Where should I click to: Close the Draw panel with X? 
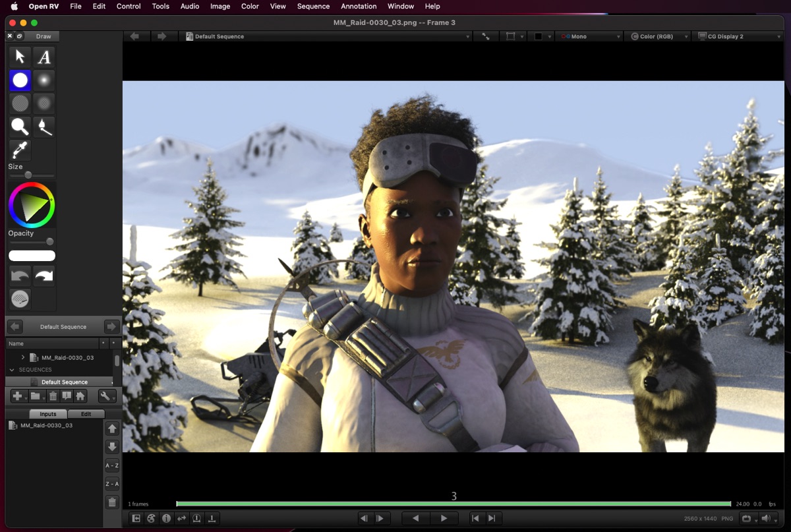tap(10, 36)
